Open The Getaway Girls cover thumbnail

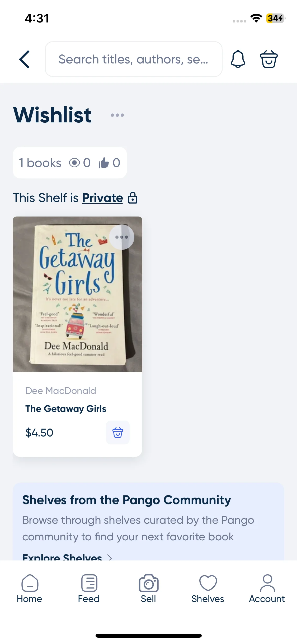(x=77, y=294)
